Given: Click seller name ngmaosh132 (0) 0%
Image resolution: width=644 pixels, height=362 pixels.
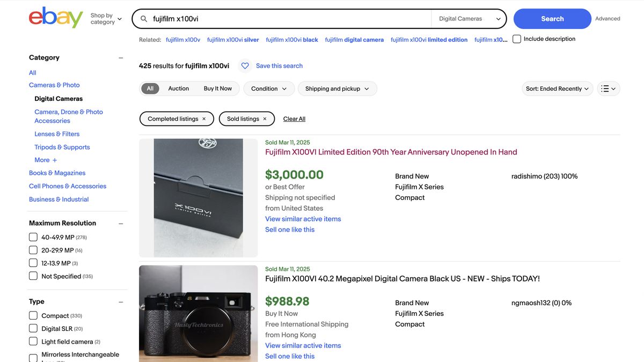Looking at the screenshot, I should (x=541, y=303).
